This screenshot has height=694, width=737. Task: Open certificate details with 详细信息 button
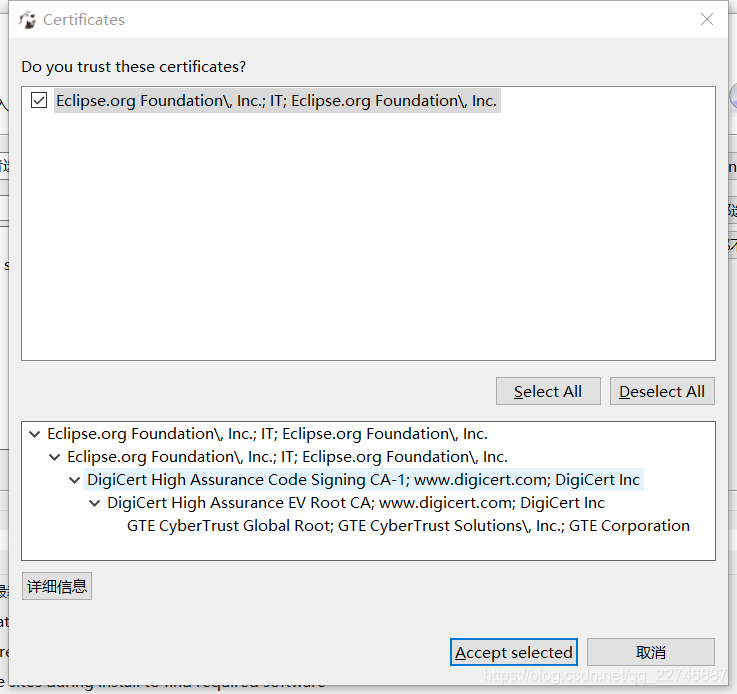(x=57, y=586)
